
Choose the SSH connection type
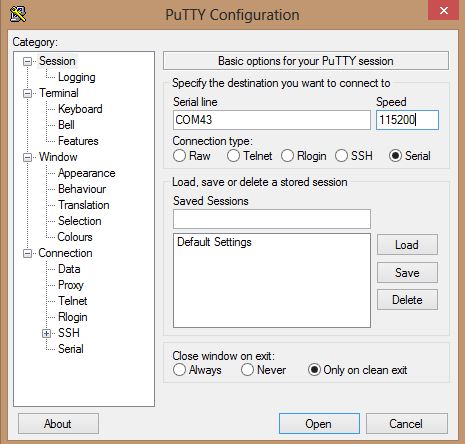[x=341, y=156]
